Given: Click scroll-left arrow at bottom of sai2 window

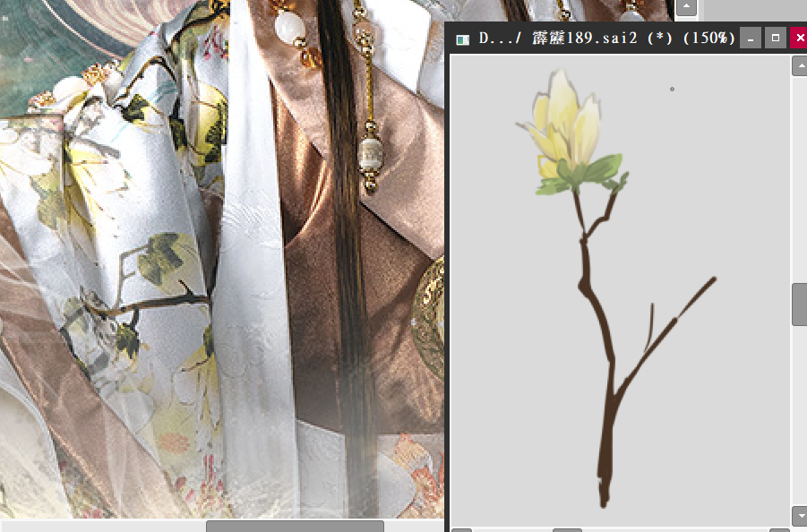Looking at the screenshot, I should (460, 529).
